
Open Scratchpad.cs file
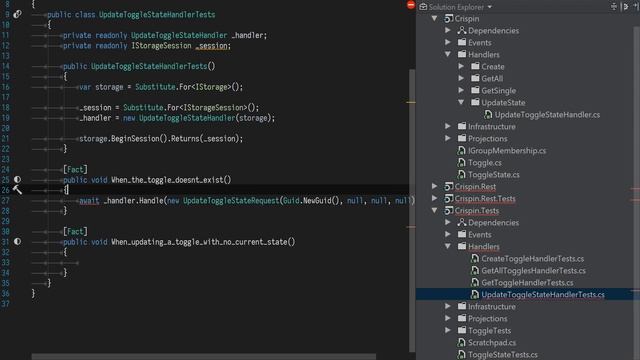(492, 342)
